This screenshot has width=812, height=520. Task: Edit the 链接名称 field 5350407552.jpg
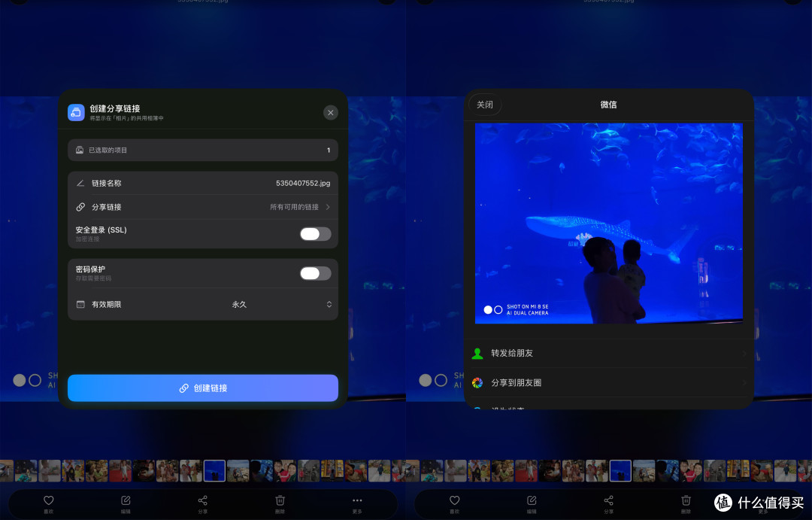coord(203,183)
